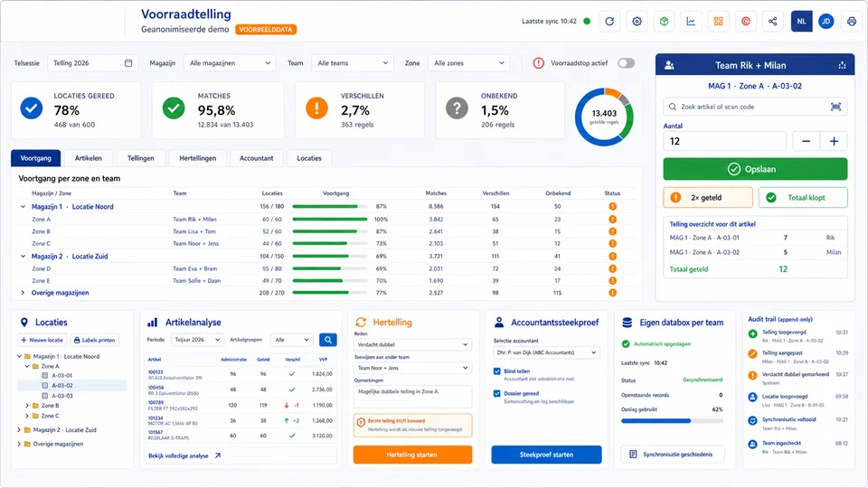
Task: Click the Artikelanalyse bar chart icon
Action: click(x=153, y=323)
